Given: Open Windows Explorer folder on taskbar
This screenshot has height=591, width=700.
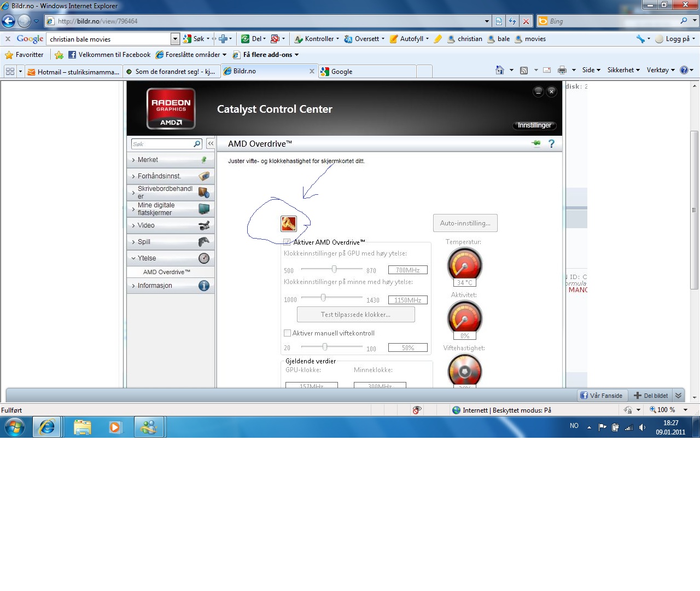Looking at the screenshot, I should (x=82, y=427).
